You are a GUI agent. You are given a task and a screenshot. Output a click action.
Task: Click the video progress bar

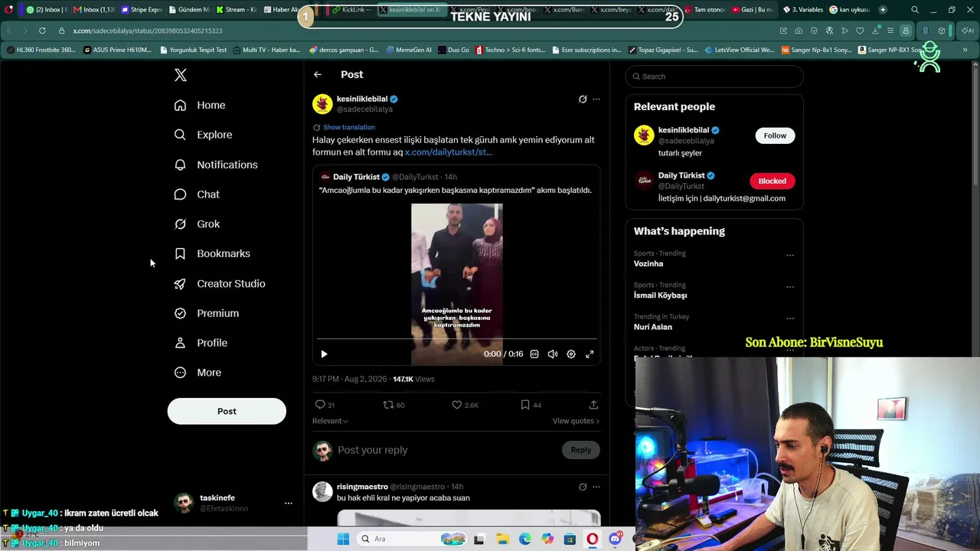pyautogui.click(x=457, y=338)
